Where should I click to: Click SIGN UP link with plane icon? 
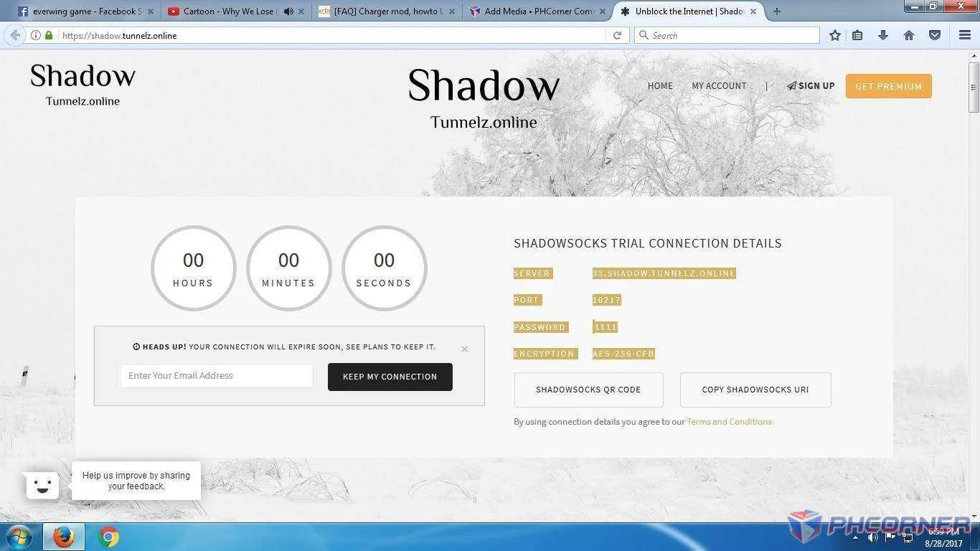811,86
